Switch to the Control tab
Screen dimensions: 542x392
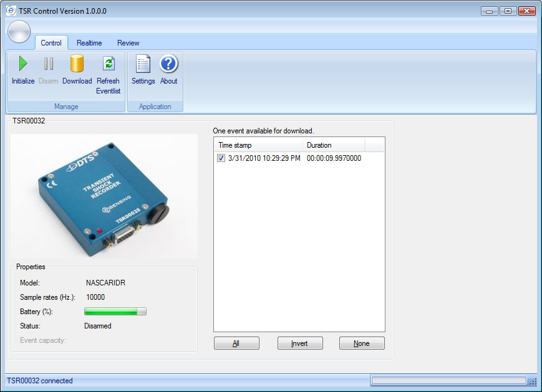(x=51, y=43)
